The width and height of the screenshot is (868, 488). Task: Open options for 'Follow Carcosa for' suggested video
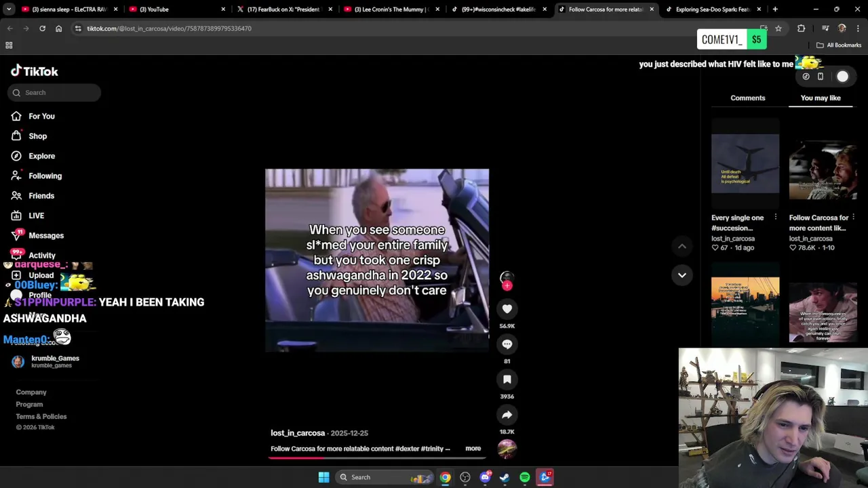[853, 218]
